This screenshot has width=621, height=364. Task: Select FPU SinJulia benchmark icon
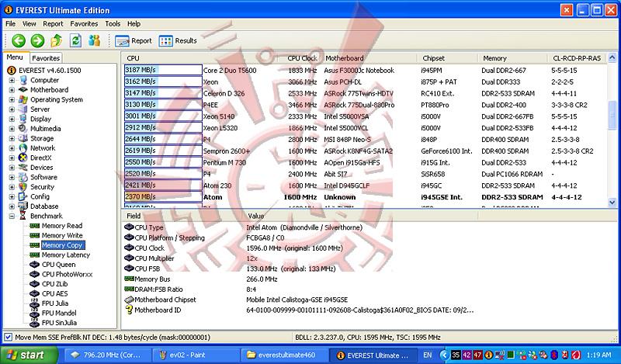tap(34, 323)
